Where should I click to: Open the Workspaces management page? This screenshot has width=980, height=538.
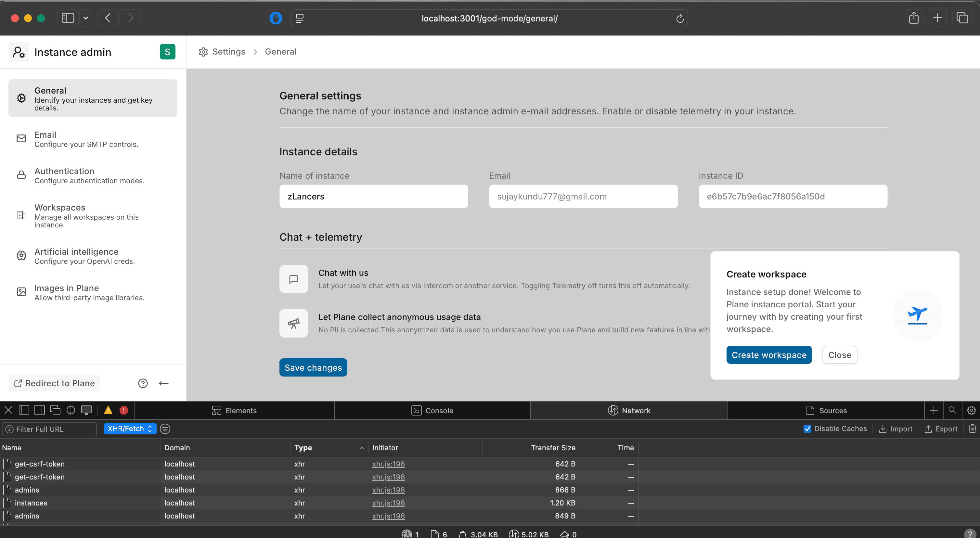(x=93, y=216)
